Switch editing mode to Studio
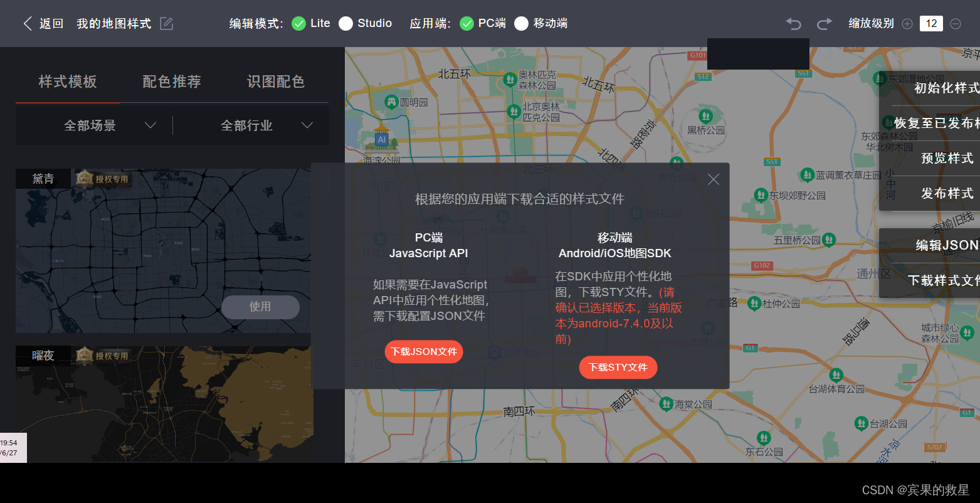 click(345, 23)
